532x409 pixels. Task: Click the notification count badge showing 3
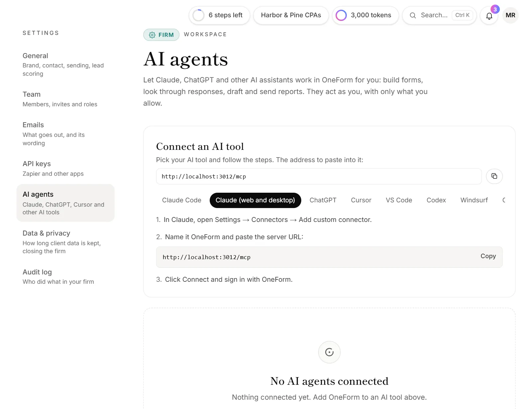(x=495, y=9)
